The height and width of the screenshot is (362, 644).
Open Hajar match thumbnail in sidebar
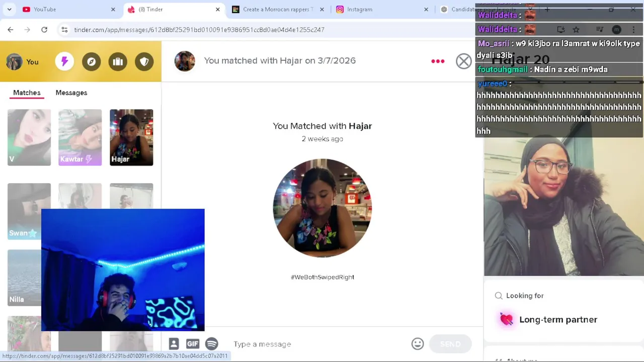[x=131, y=137]
